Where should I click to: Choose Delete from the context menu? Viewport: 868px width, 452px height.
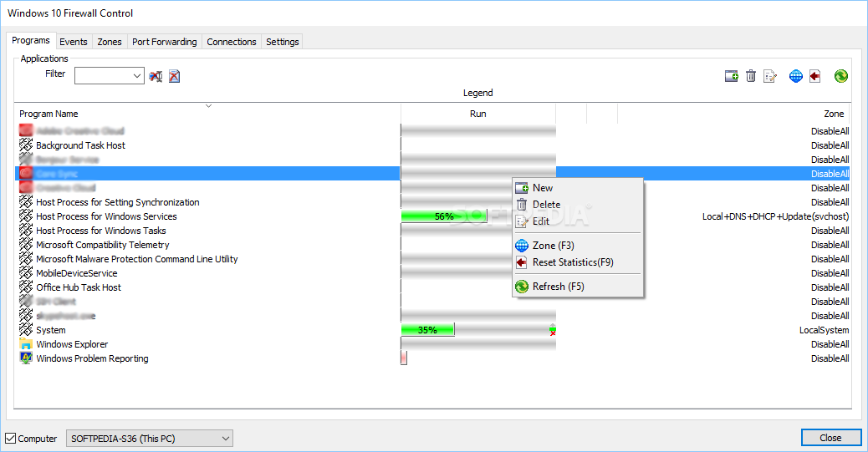(x=578, y=205)
